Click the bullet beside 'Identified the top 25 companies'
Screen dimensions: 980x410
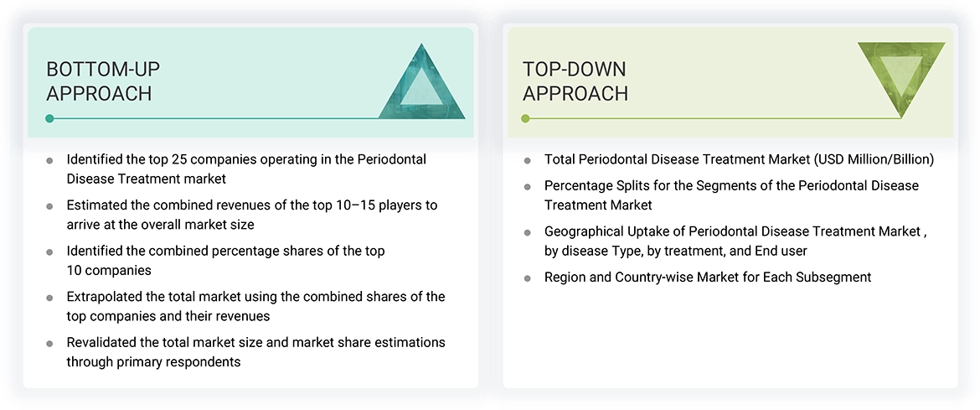pos(50,160)
